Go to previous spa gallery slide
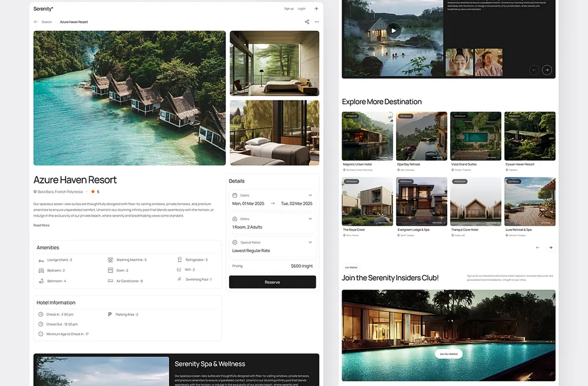The height and width of the screenshot is (386, 588). (534, 70)
